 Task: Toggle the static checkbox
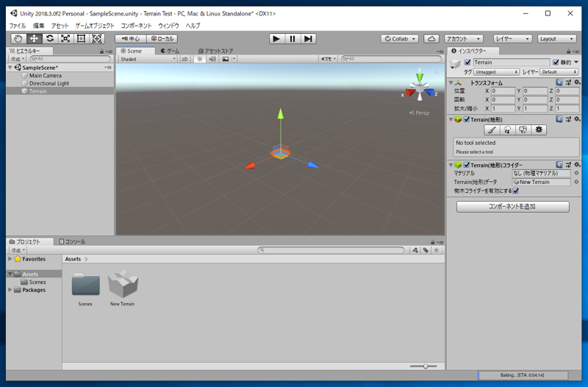coord(556,63)
